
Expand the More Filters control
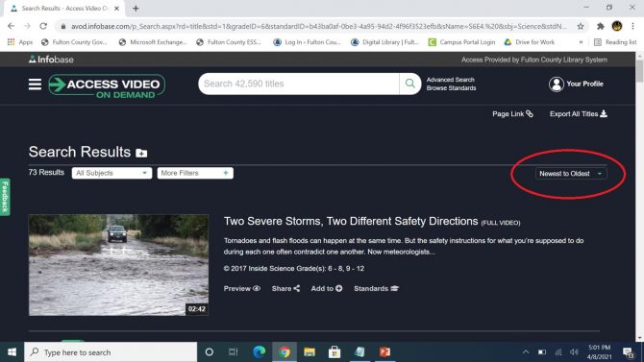195,173
